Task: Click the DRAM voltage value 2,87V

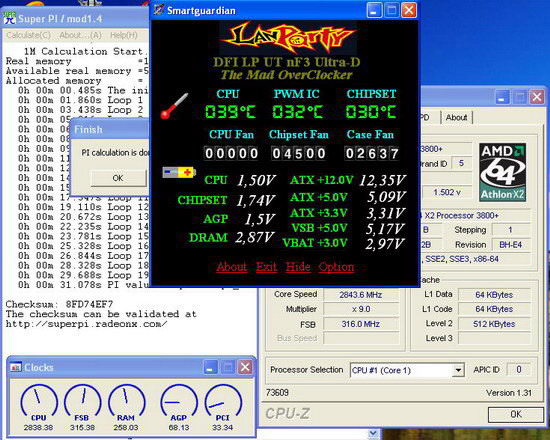Action: [x=255, y=238]
